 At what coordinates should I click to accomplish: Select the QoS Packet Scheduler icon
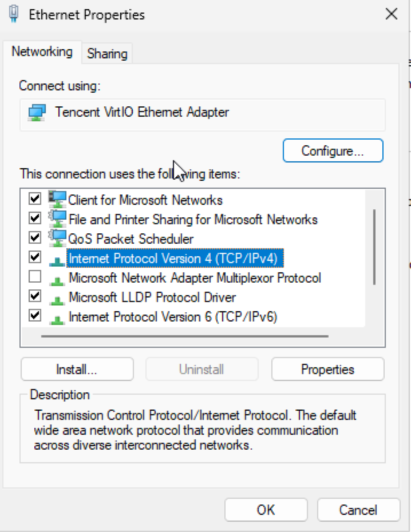pyautogui.click(x=57, y=239)
